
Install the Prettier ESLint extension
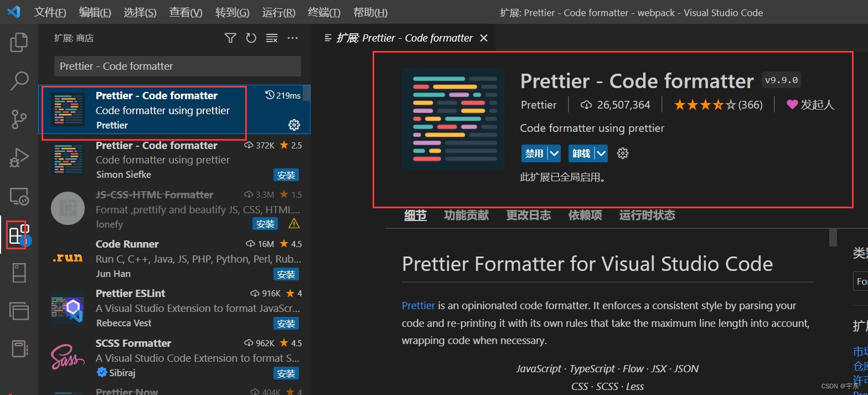[286, 324]
